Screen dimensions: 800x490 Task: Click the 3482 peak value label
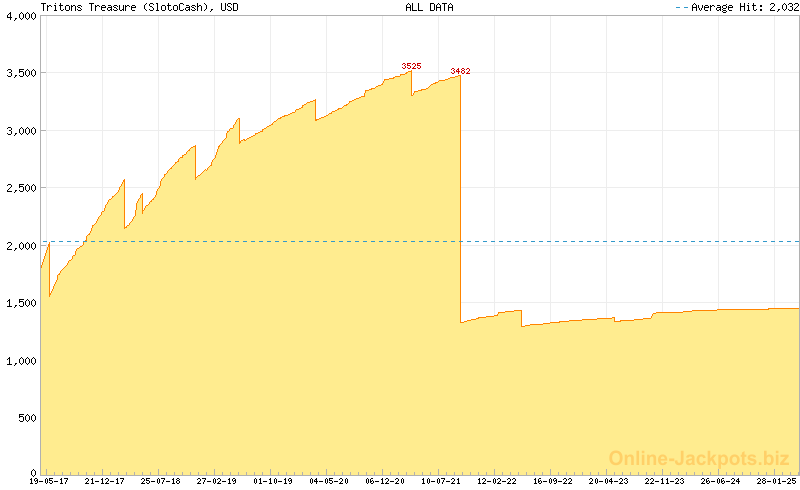(460, 71)
